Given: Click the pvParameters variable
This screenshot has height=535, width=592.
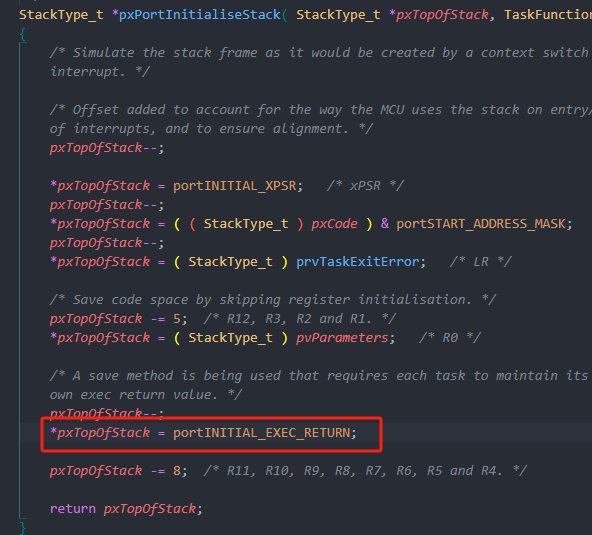Looking at the screenshot, I should (342, 338).
